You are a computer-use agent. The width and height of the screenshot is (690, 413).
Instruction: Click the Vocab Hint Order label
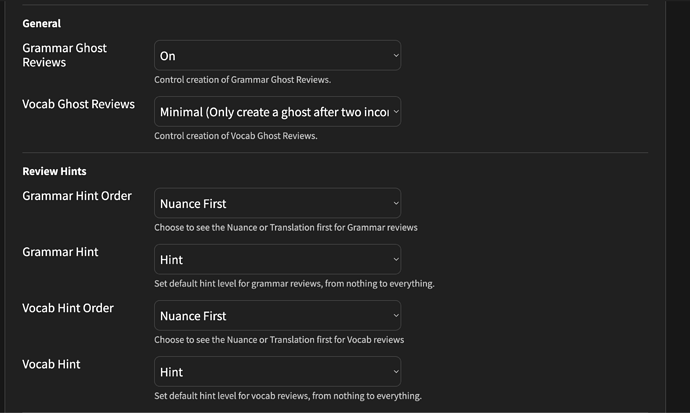coord(68,308)
